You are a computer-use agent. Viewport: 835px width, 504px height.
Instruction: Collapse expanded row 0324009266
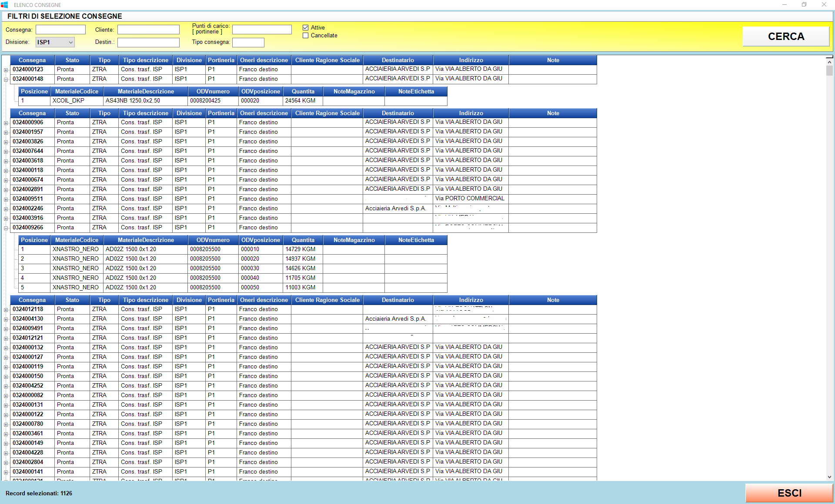point(6,228)
